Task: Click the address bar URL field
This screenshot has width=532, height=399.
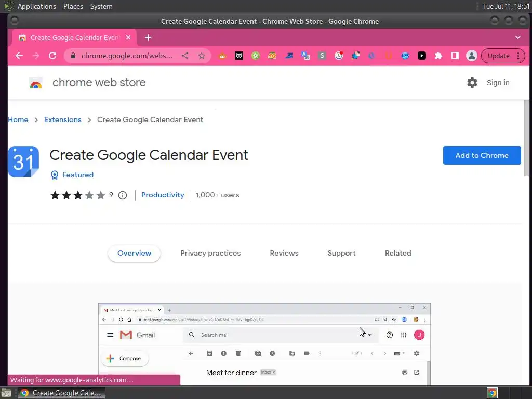Action: tap(127, 56)
